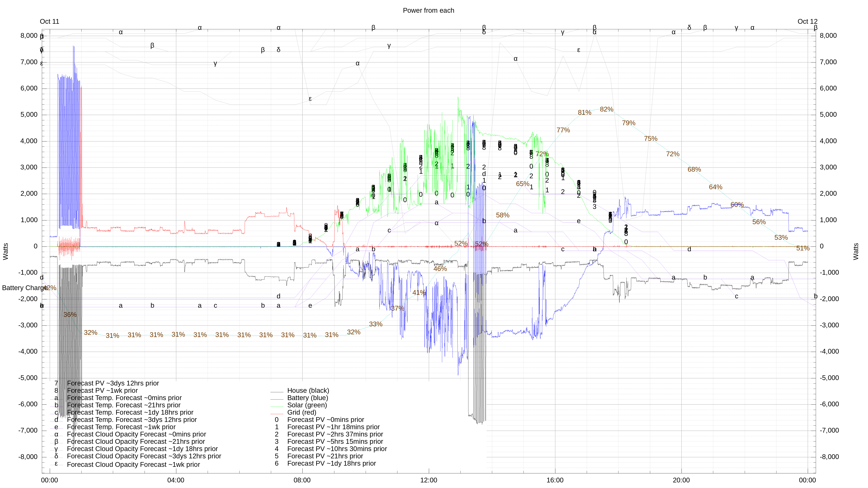
Task: Click the '82%' battery charge peak label
Action: pyautogui.click(x=607, y=109)
